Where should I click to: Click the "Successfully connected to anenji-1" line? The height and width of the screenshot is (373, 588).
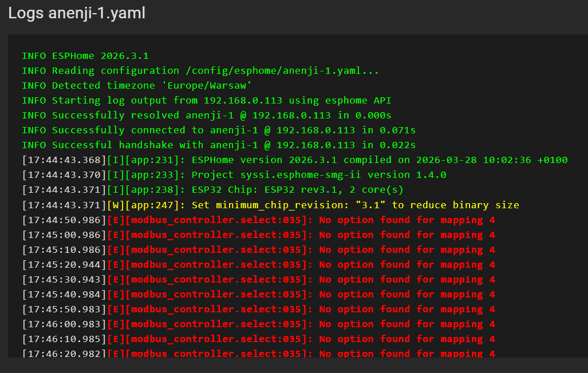[x=218, y=130]
